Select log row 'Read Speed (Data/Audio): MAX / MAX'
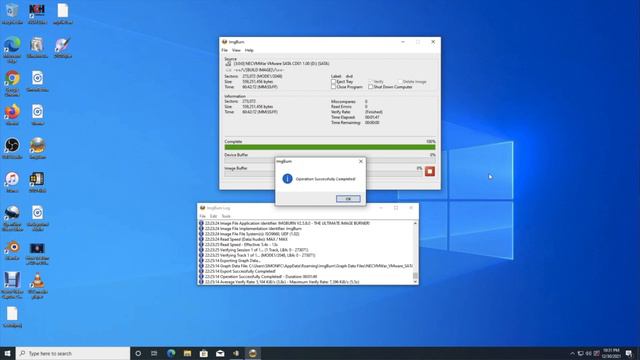 [x=305, y=239]
